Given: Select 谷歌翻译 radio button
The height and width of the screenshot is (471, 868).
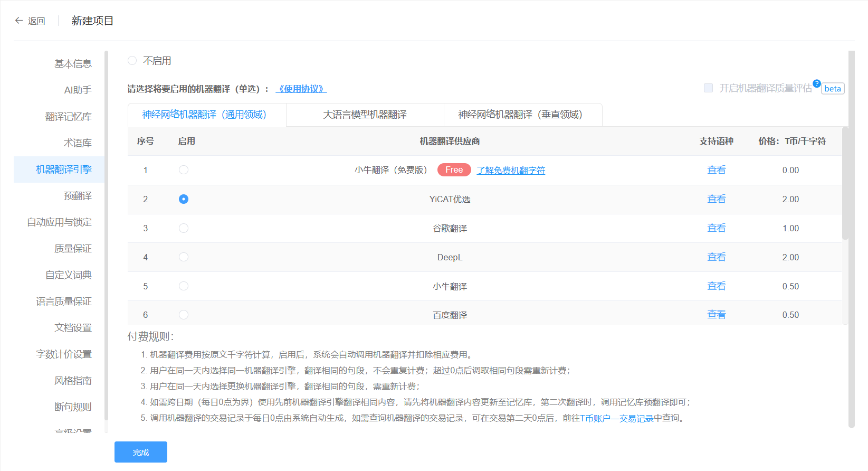Looking at the screenshot, I should pos(184,228).
